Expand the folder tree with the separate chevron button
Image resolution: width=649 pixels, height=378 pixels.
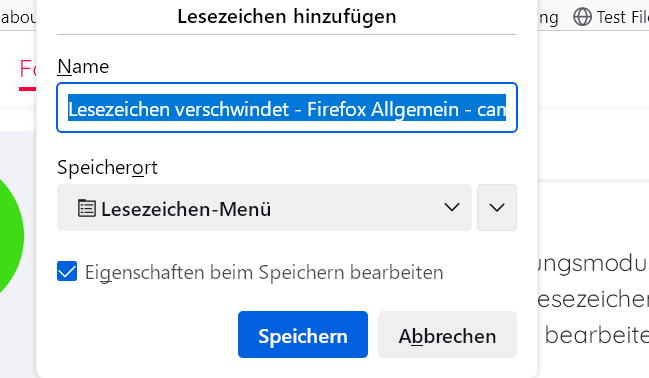(497, 207)
